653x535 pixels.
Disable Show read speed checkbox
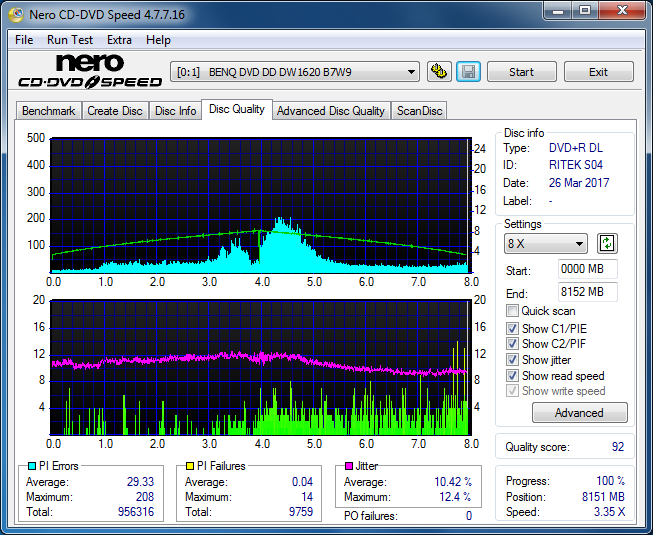coord(513,376)
